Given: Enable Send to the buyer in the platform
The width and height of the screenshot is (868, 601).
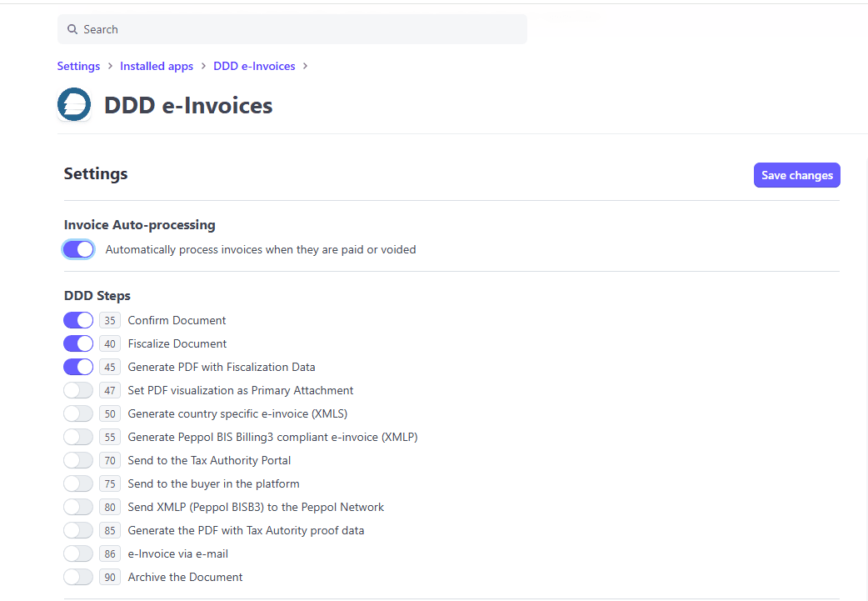Looking at the screenshot, I should pyautogui.click(x=78, y=483).
